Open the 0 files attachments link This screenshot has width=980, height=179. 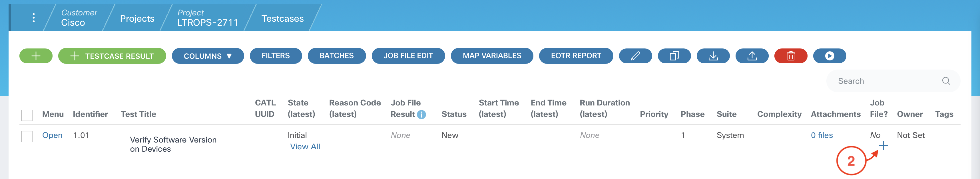821,135
